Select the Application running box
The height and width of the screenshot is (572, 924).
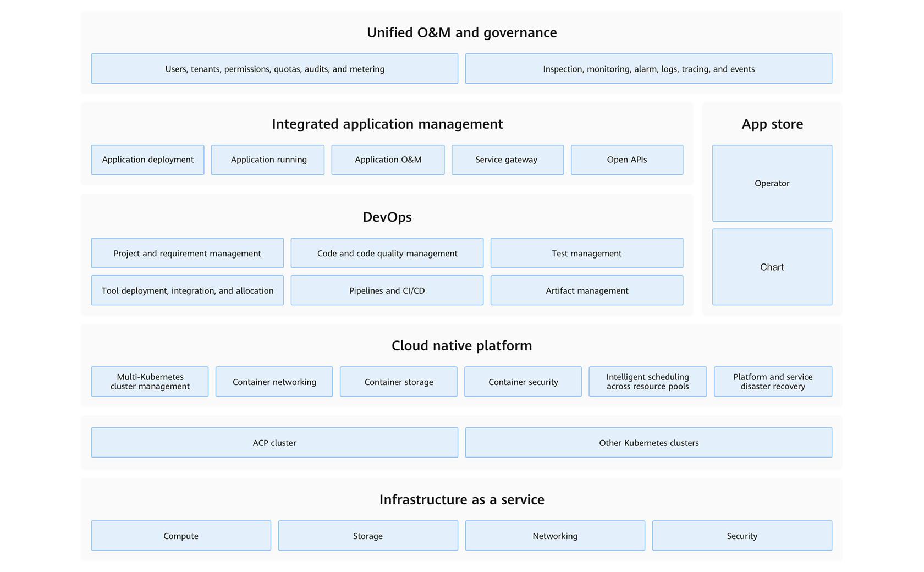click(x=268, y=160)
